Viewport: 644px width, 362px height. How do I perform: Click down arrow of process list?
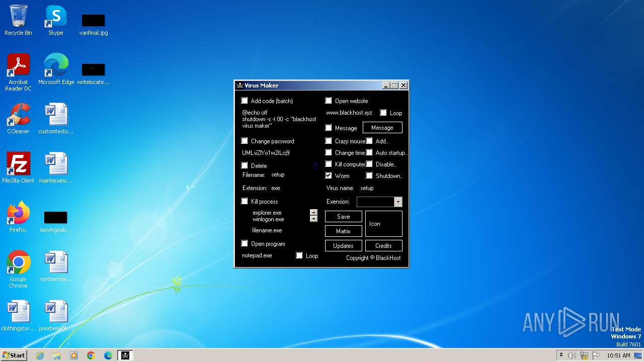(x=314, y=219)
